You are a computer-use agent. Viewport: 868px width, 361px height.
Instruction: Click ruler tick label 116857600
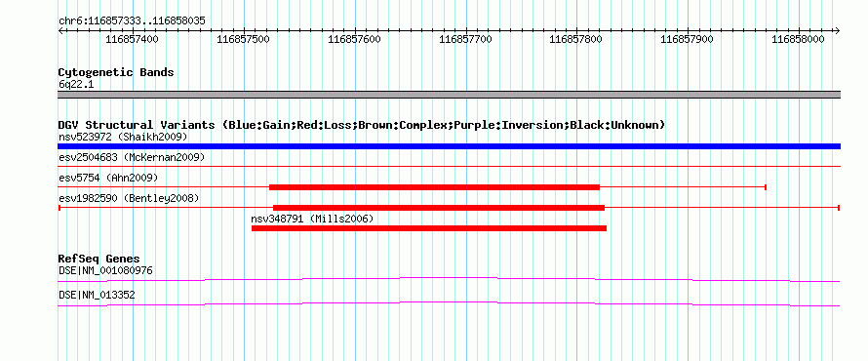pos(354,39)
